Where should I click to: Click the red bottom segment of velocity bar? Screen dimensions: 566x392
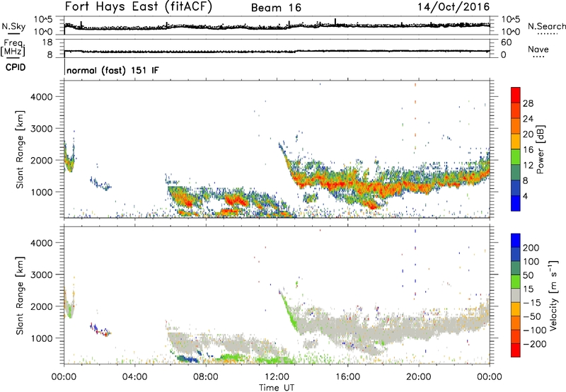[x=516, y=350]
